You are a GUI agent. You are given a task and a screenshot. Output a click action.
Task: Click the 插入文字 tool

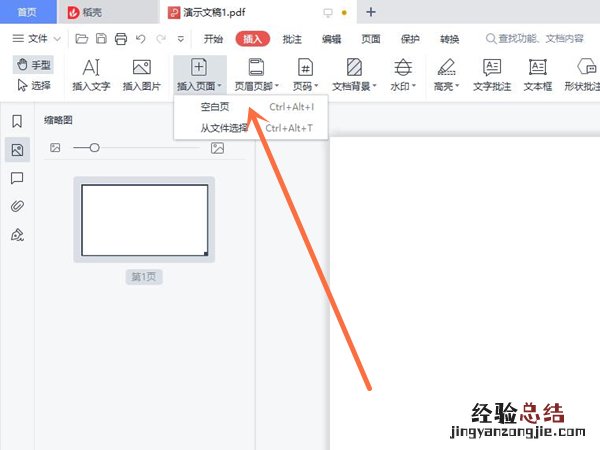pyautogui.click(x=91, y=75)
